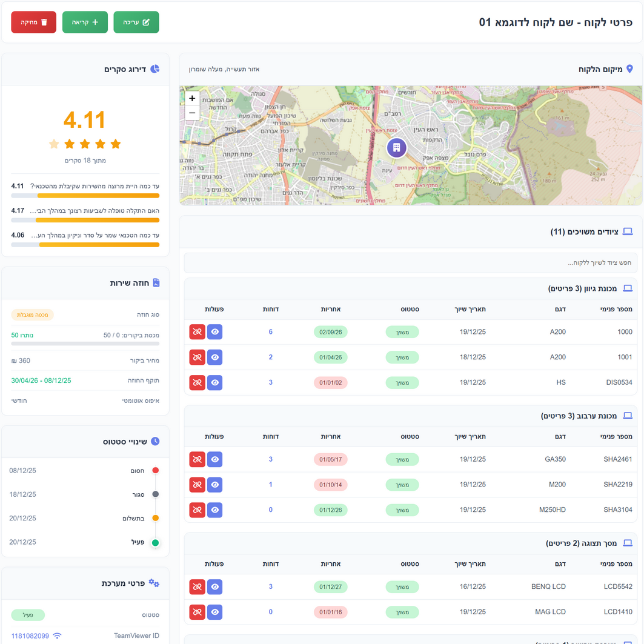The width and height of the screenshot is (644, 644).
Task: Open the TeamViewer ID 1181082099 link
Action: click(x=30, y=636)
